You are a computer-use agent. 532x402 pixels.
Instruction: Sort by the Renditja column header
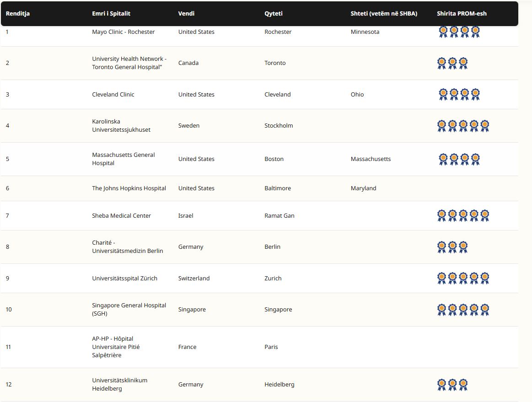click(18, 14)
